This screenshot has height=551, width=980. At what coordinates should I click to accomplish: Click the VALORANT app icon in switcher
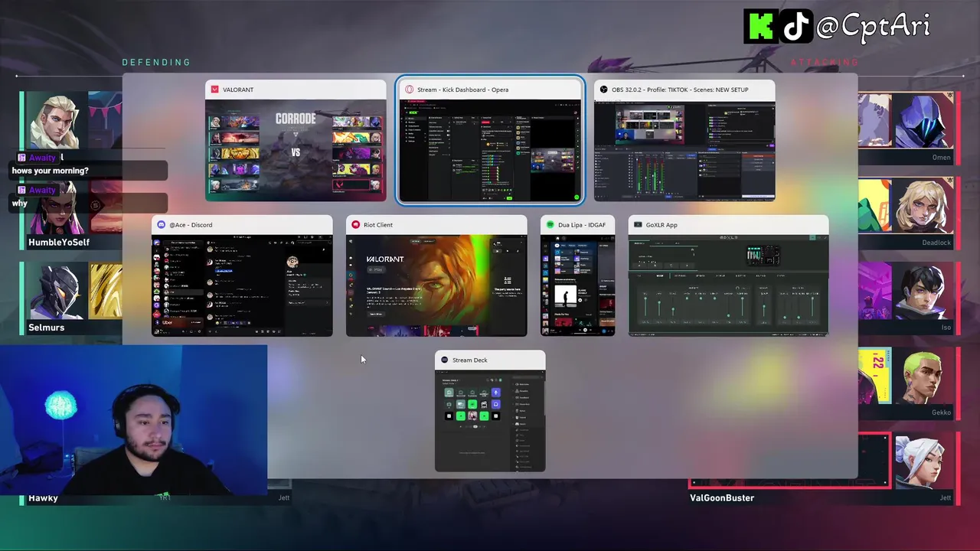click(215, 90)
